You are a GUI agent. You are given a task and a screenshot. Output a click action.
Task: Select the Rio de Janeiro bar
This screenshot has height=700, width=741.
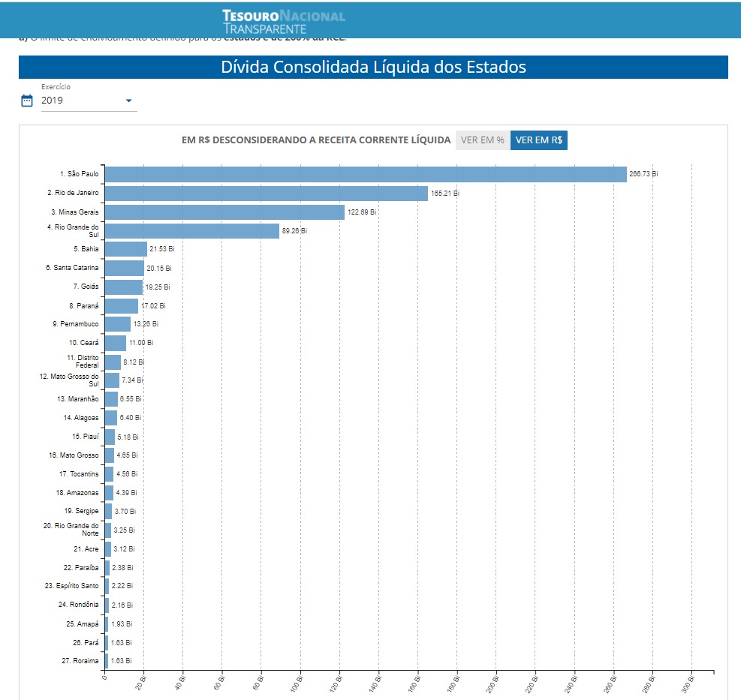point(266,193)
